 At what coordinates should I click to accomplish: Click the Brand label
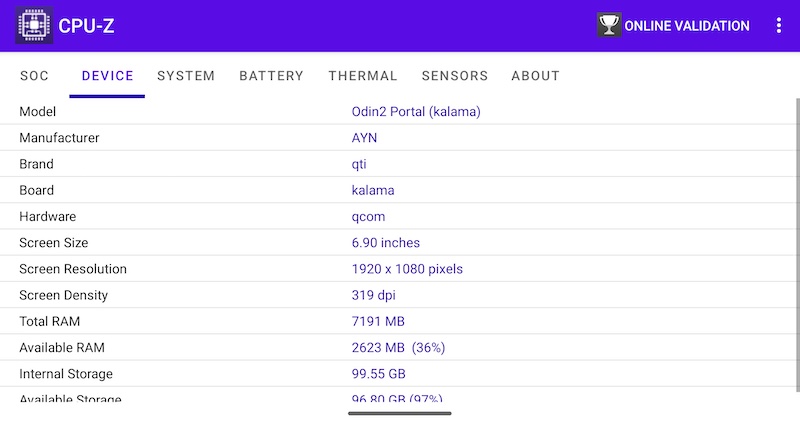point(36,164)
